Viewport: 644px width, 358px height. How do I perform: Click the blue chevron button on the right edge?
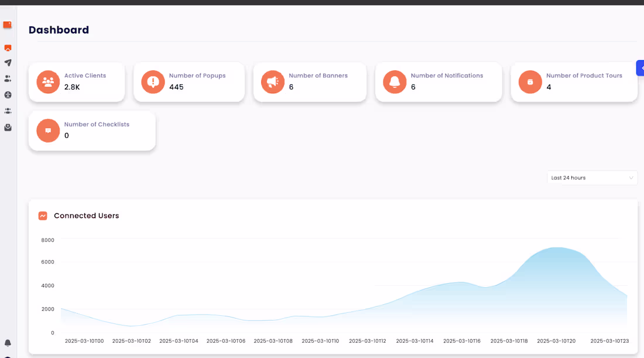(x=640, y=68)
